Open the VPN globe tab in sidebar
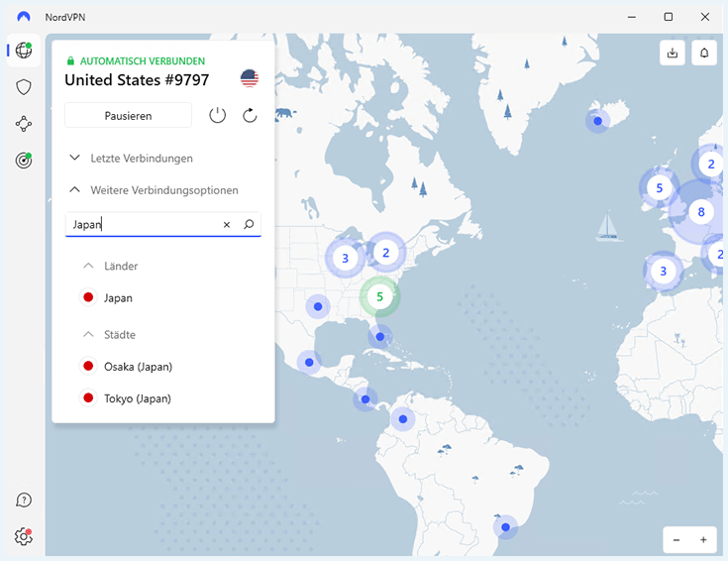The image size is (728, 561). pos(24,50)
